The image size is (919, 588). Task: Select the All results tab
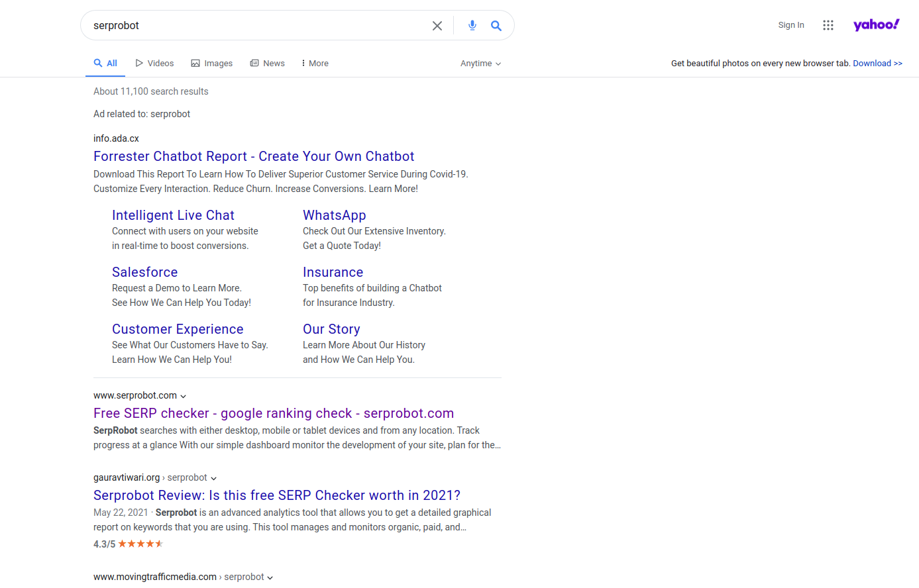point(105,64)
